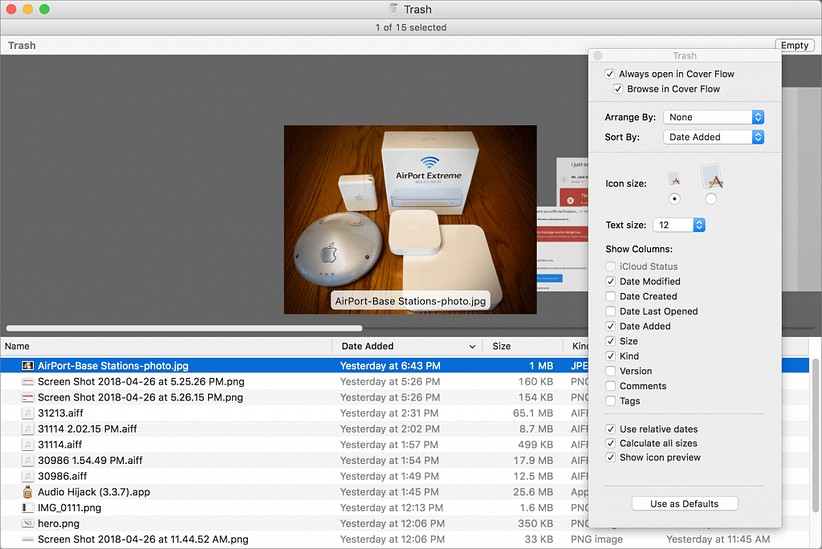The width and height of the screenshot is (822, 549).
Task: Uncheck the Size column checkbox
Action: pos(610,341)
